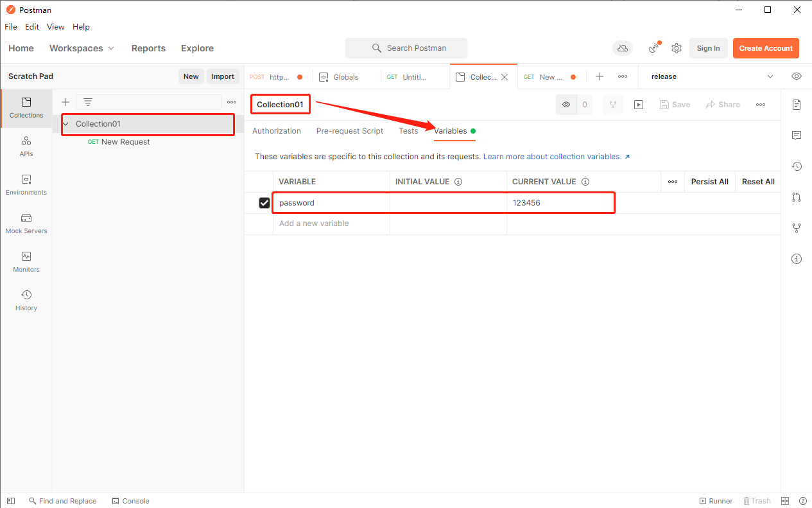Screen dimensions: 812x508
Task: Click the Current Value info icon
Action: coord(585,182)
